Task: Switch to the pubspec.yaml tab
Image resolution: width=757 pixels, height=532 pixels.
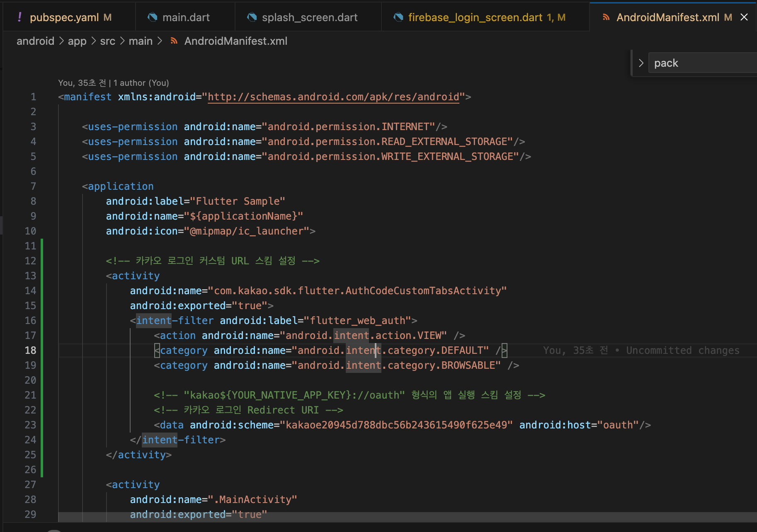Action: (x=69, y=17)
